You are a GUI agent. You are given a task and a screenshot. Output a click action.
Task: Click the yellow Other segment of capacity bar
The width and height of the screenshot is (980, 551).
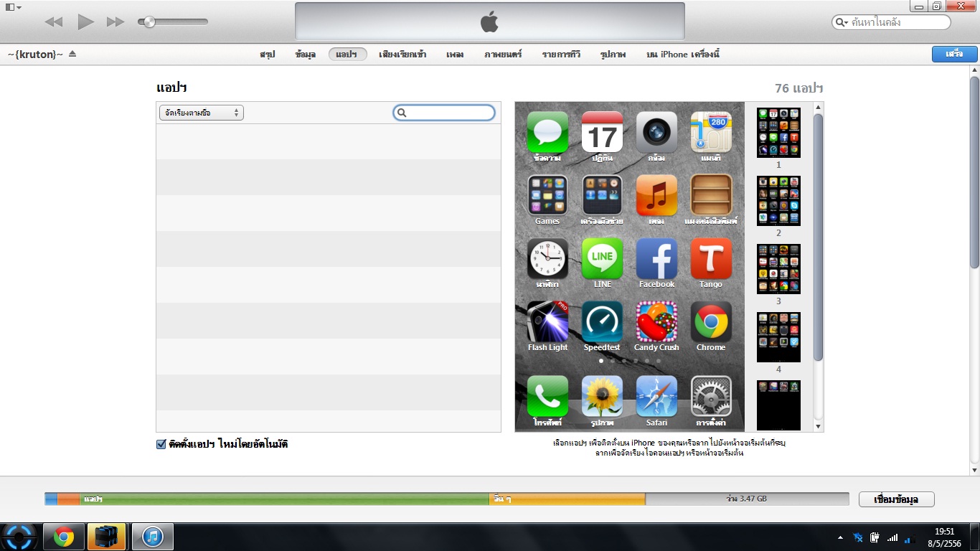point(567,499)
